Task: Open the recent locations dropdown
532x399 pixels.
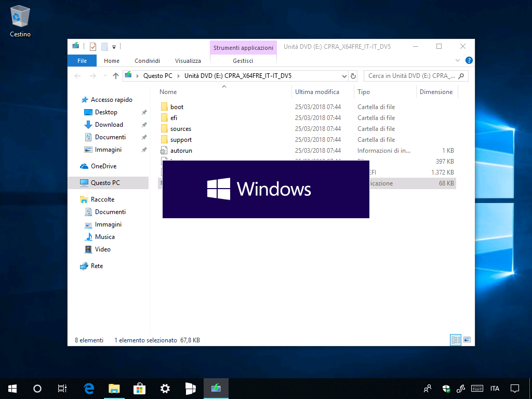Action: point(105,76)
